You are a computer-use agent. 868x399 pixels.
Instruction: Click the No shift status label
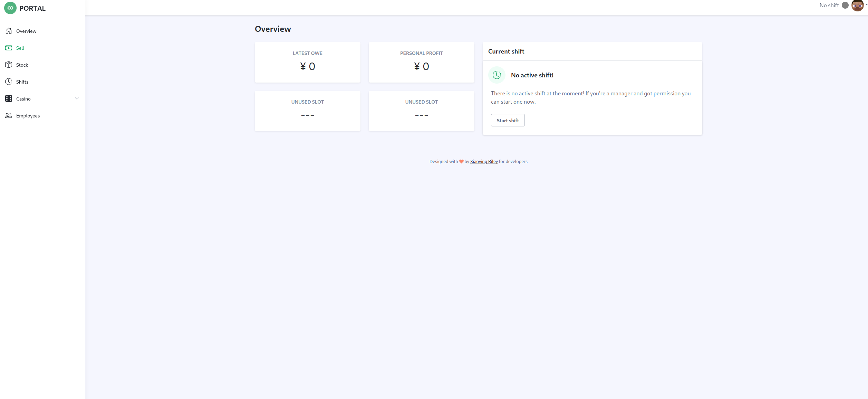click(x=829, y=6)
